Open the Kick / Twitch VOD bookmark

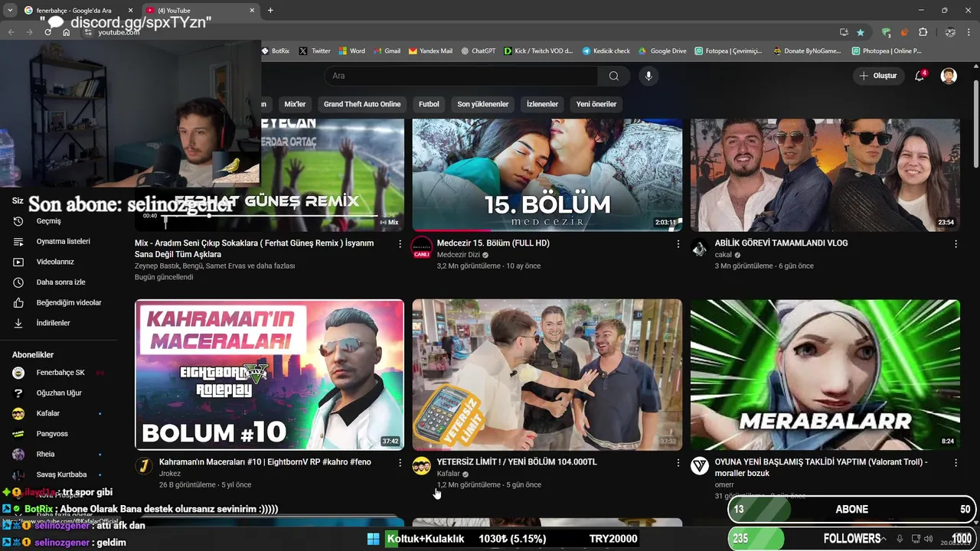(538, 51)
